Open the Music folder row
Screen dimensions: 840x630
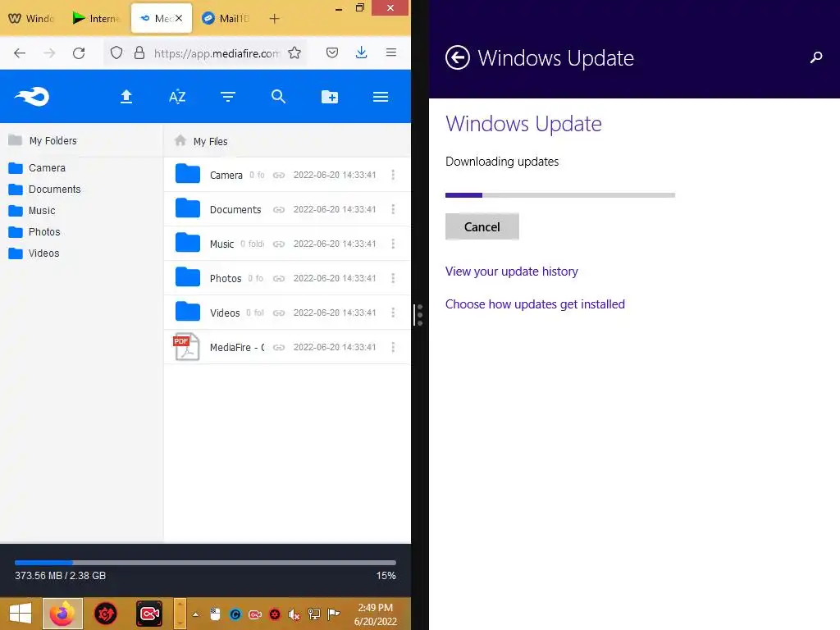(x=287, y=244)
